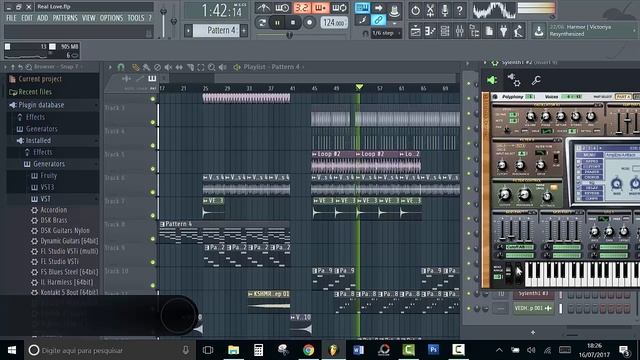The image size is (640, 360).
Task: Select the playlist select tool
Action: click(200, 67)
